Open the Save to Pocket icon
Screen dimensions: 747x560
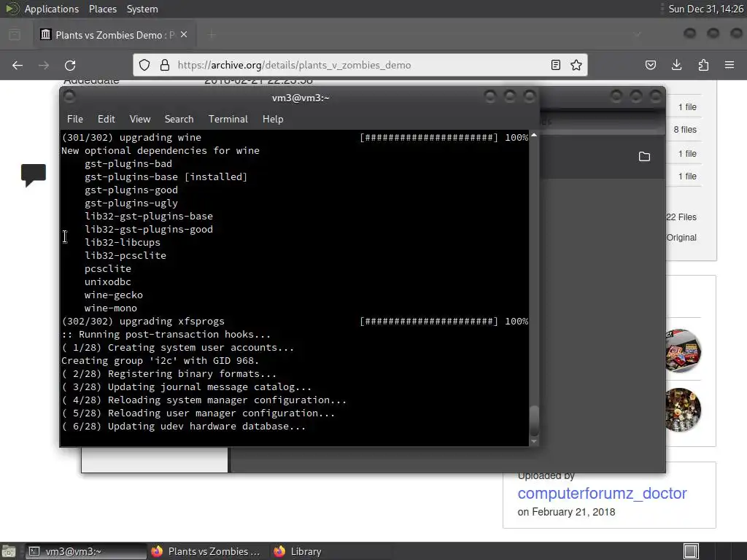pyautogui.click(x=650, y=65)
